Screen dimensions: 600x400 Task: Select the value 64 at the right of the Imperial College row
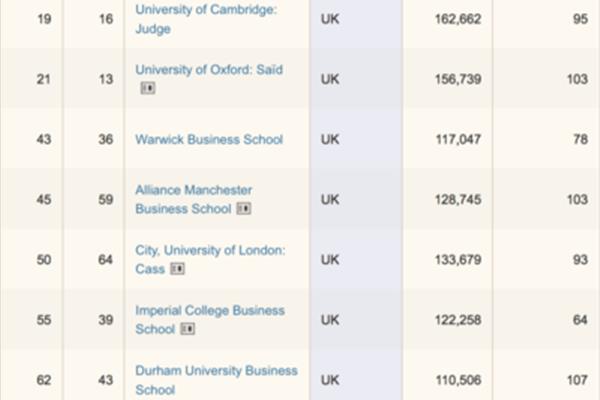click(x=580, y=320)
